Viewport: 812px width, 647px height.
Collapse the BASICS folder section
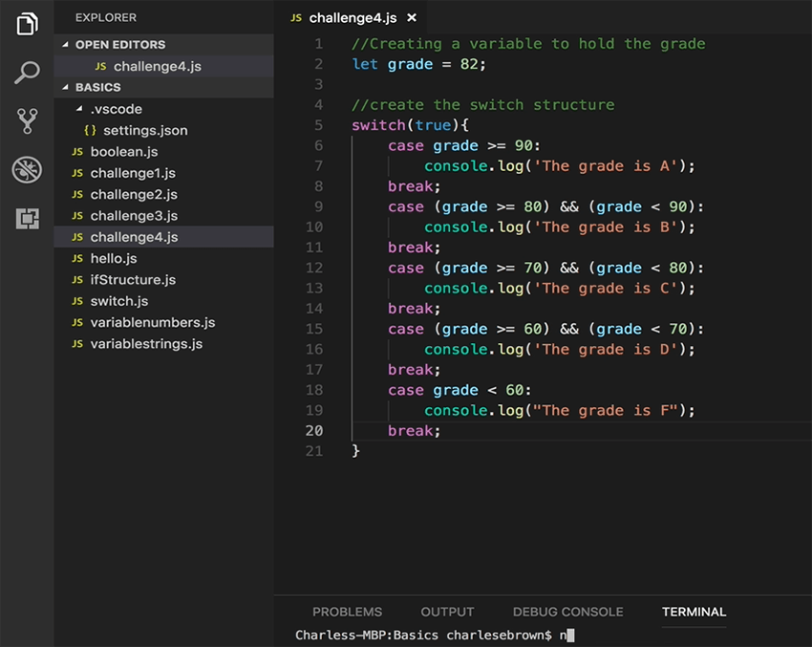[x=64, y=86]
